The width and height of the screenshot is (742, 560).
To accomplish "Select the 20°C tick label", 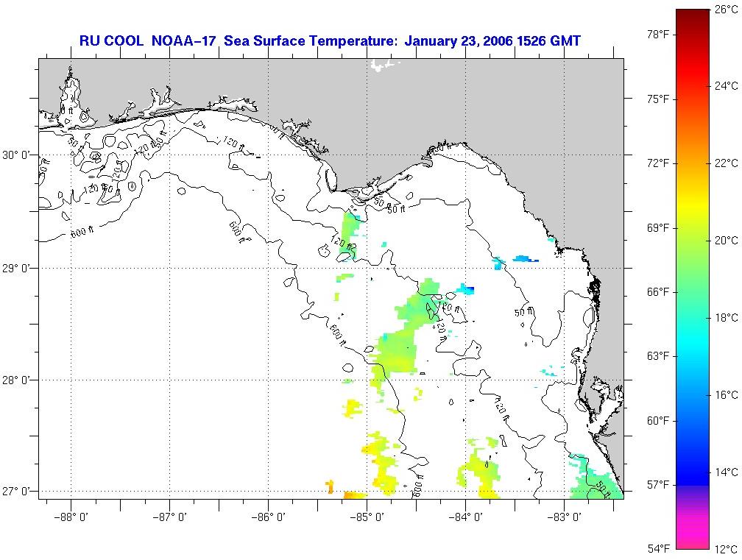I will (725, 240).
